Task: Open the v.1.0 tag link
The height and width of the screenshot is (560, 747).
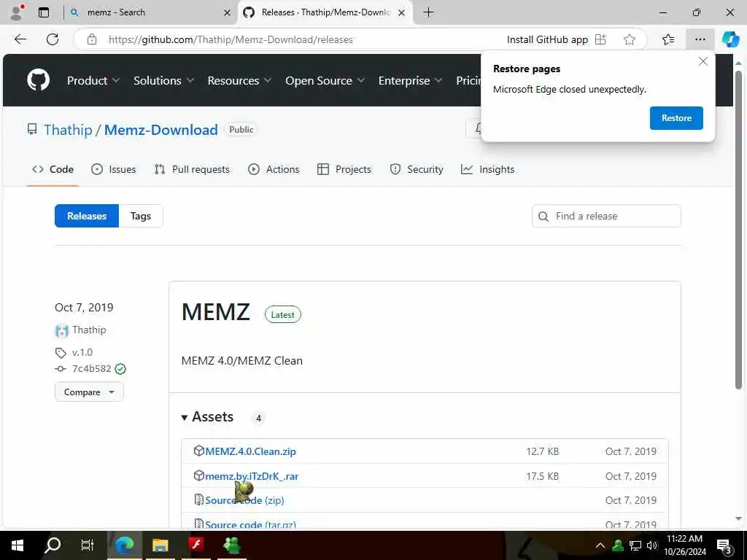Action: point(82,352)
